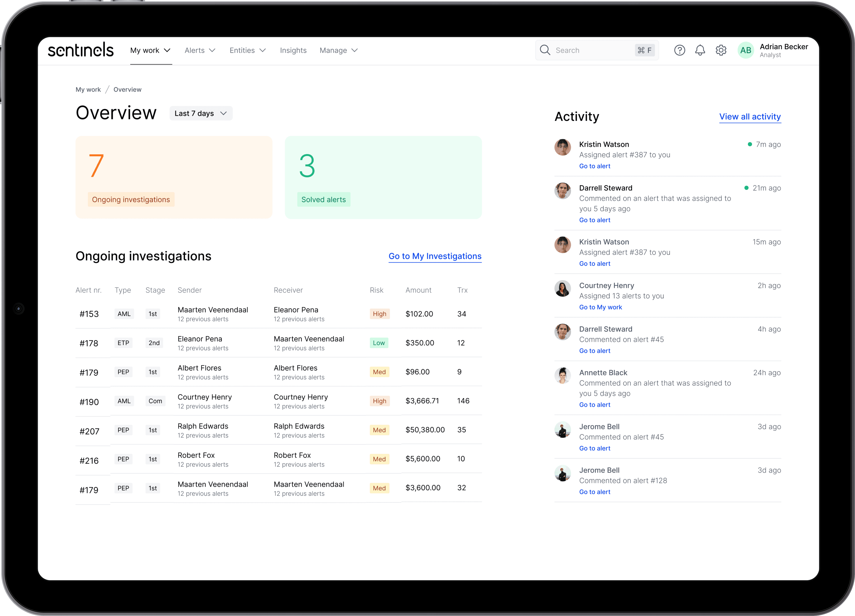Click the help question mark icon
Viewport: 855px width, 616px height.
pyautogui.click(x=679, y=50)
